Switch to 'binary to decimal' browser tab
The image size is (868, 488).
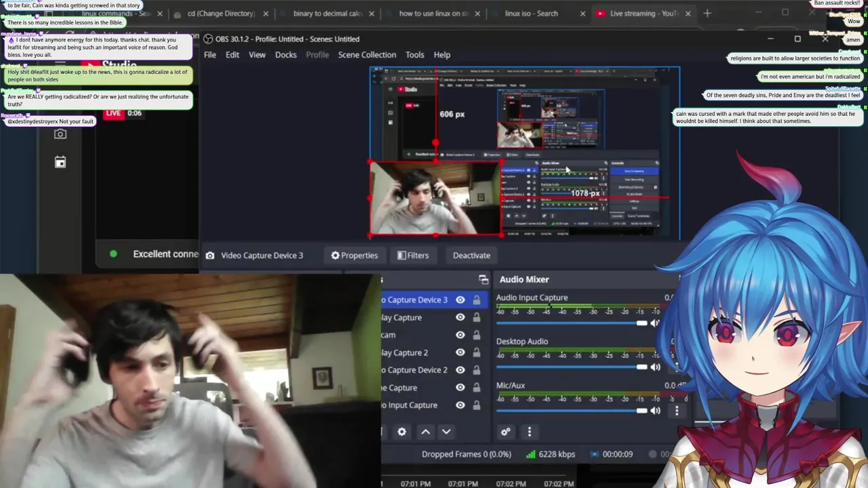tap(328, 14)
